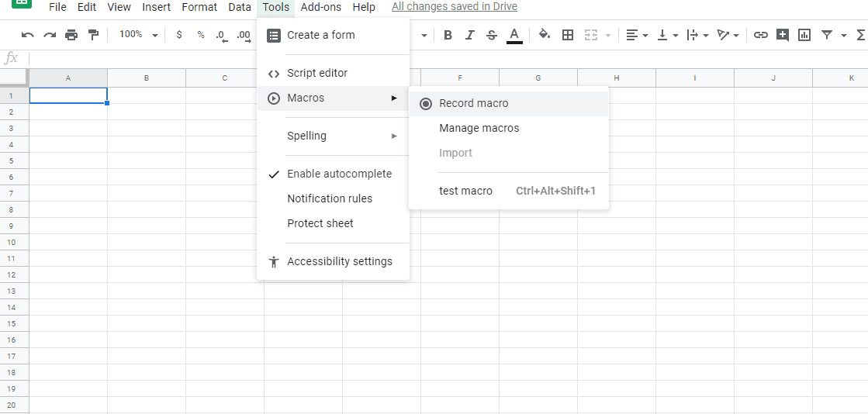Open the text rotation dropdown
This screenshot has width=868, height=414.
[728, 35]
